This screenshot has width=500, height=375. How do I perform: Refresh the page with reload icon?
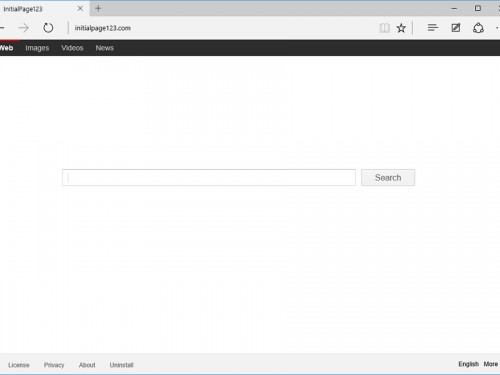coord(48,28)
